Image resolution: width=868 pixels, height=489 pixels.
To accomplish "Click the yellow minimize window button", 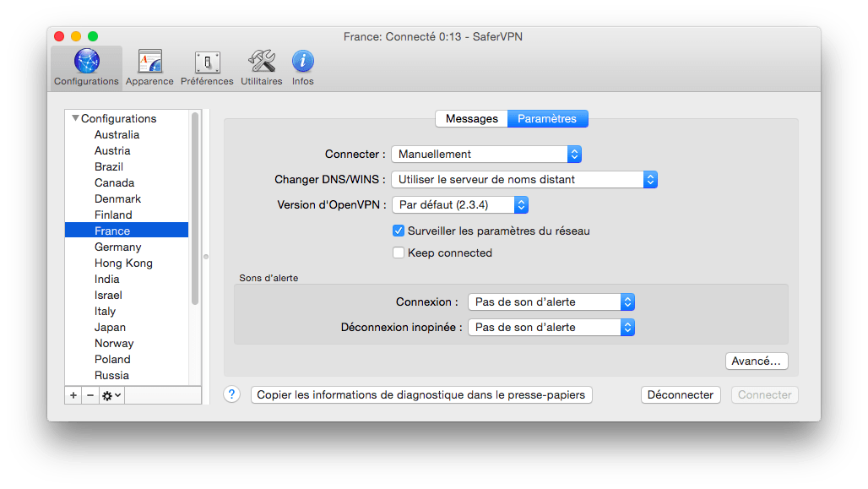I will coord(76,36).
